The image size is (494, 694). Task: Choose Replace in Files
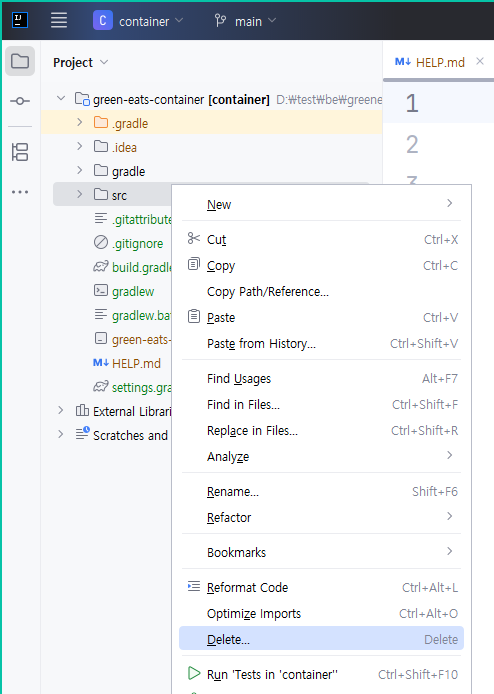pyautogui.click(x=321, y=431)
